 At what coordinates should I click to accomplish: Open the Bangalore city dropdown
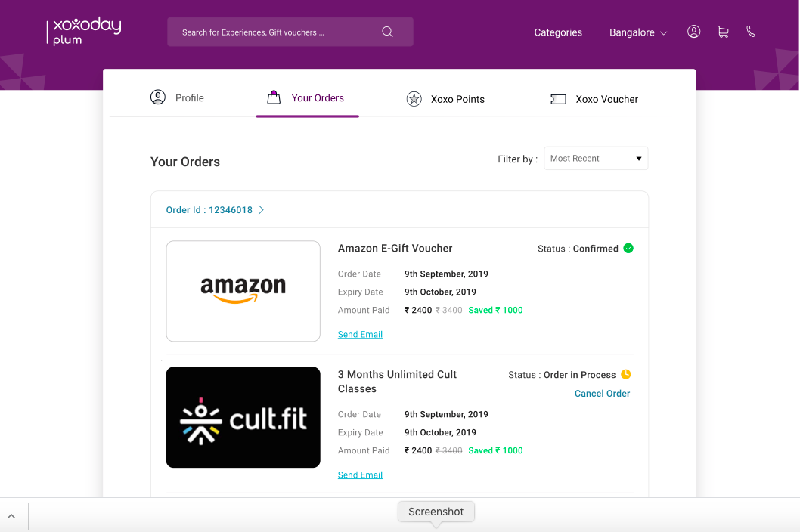click(638, 32)
